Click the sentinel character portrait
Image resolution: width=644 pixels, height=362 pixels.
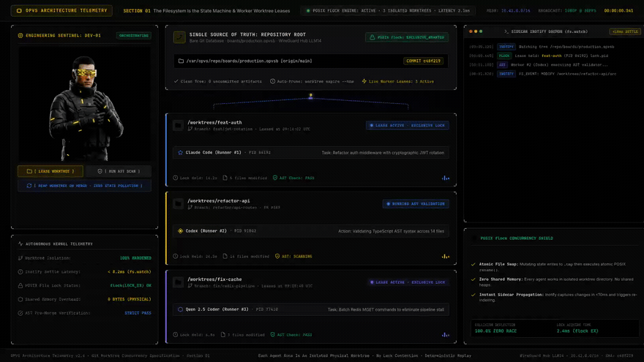pyautogui.click(x=85, y=104)
